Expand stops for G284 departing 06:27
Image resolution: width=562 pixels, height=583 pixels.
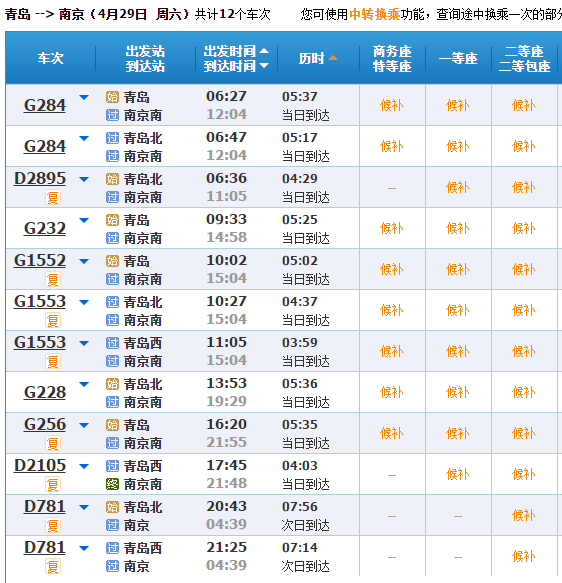[84, 97]
